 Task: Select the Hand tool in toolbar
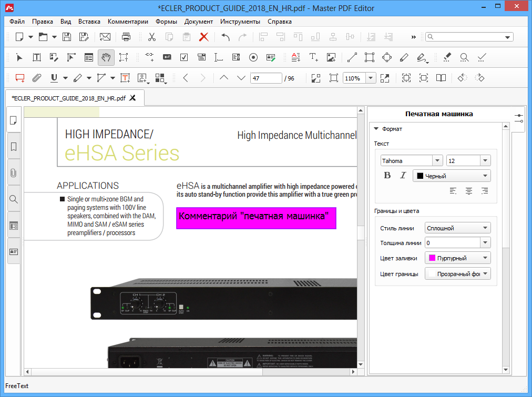[106, 57]
